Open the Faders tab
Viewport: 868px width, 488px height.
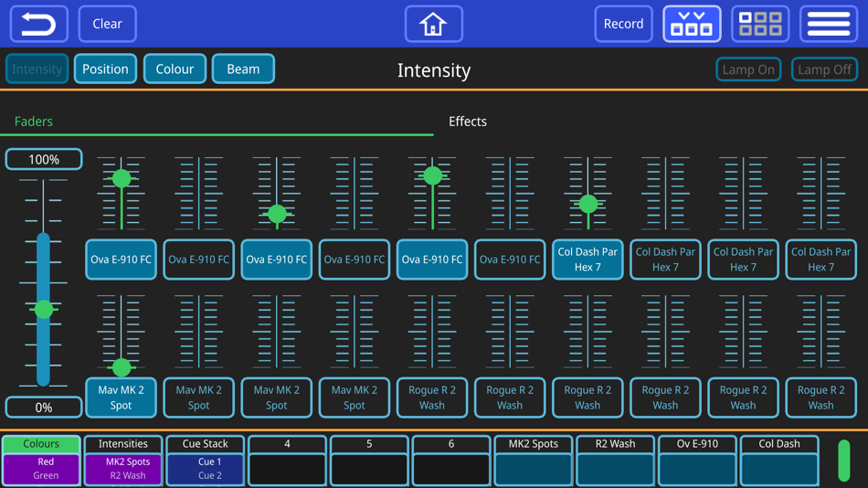33,122
